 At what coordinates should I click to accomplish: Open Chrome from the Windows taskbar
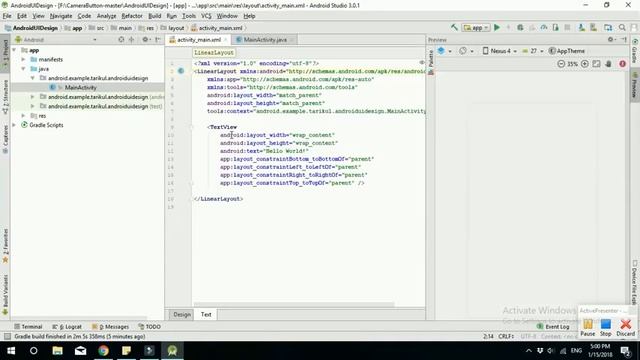[x=103, y=351]
